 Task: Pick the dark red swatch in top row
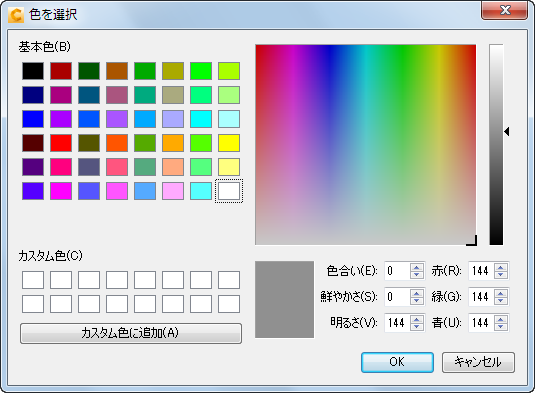point(61,71)
